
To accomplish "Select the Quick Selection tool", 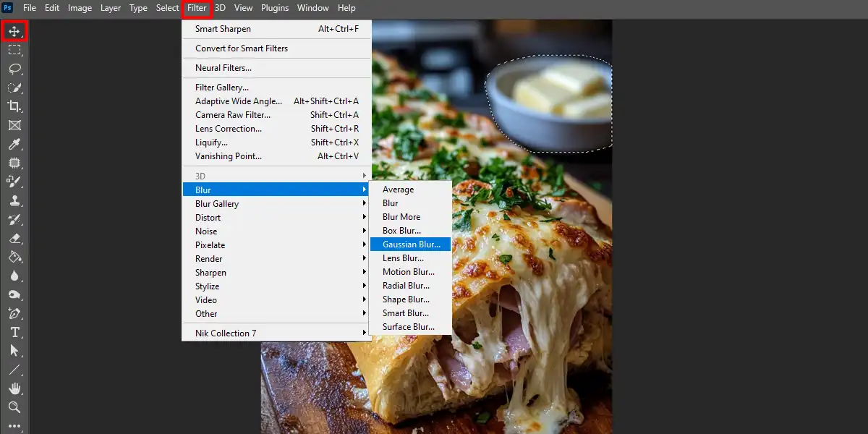I will [14, 88].
